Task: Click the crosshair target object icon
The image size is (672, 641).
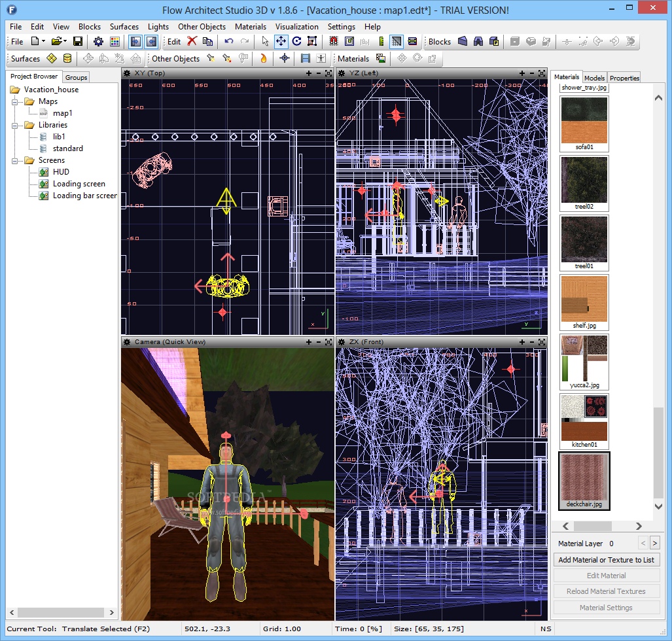Action: pyautogui.click(x=285, y=58)
